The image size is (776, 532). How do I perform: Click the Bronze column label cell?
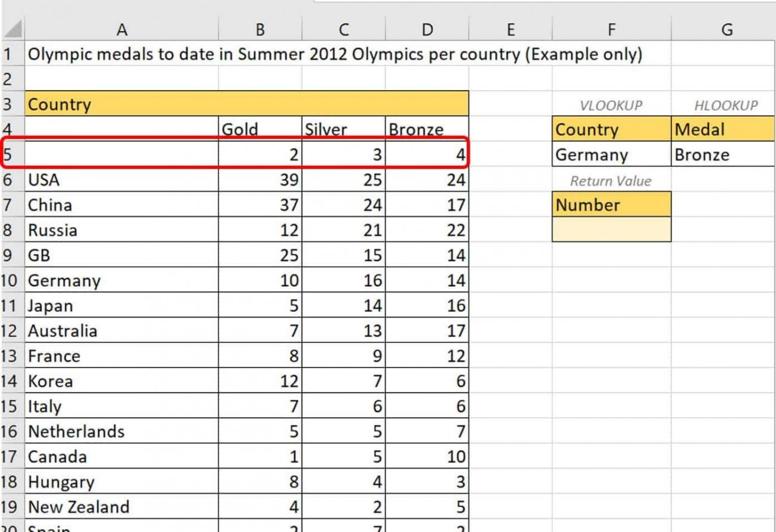pyautogui.click(x=427, y=129)
